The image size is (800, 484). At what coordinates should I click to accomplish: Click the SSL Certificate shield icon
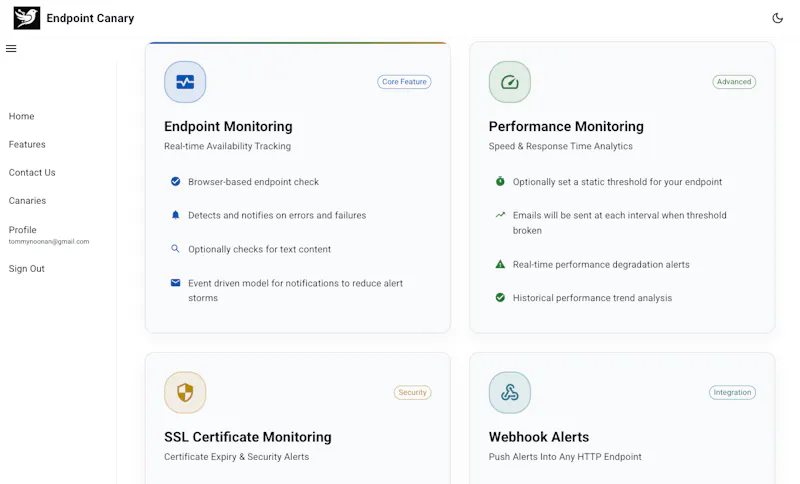tap(185, 392)
